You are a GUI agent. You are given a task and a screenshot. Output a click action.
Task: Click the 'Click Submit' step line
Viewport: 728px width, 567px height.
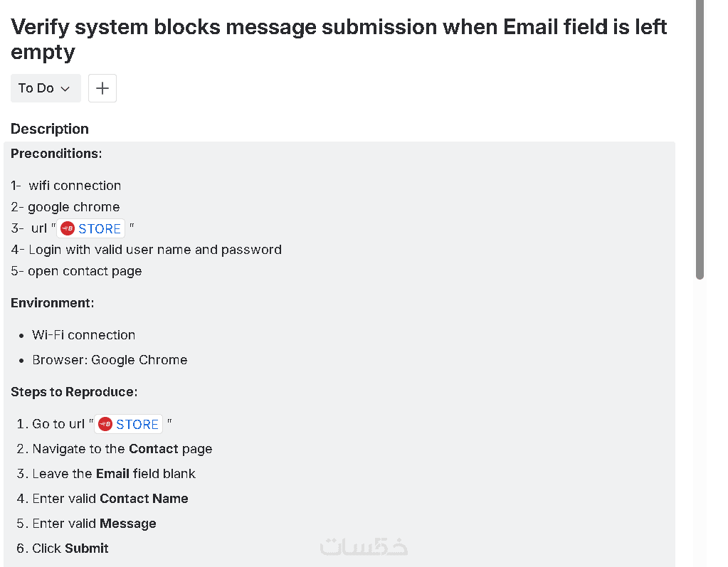coord(70,549)
